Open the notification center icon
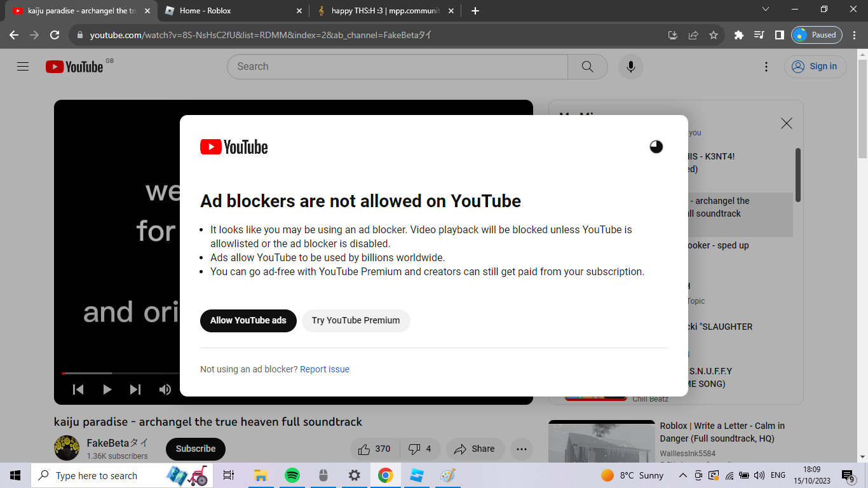868x488 pixels. [848, 475]
